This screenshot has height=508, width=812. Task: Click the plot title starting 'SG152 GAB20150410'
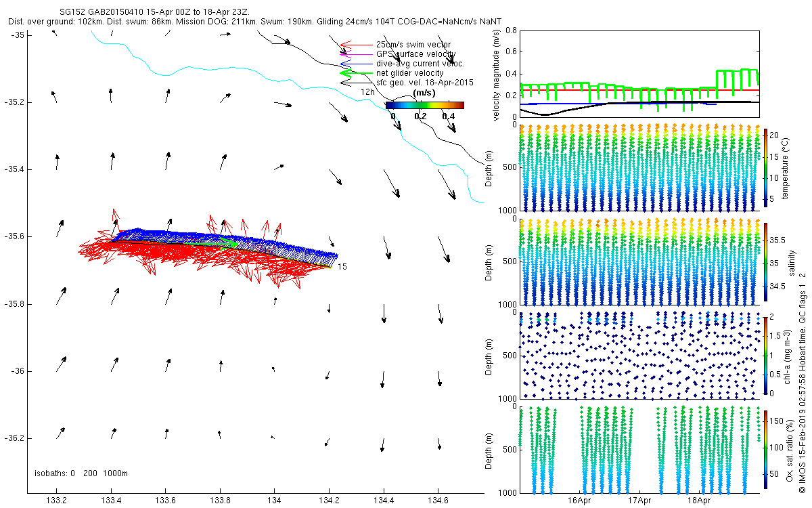click(x=153, y=13)
